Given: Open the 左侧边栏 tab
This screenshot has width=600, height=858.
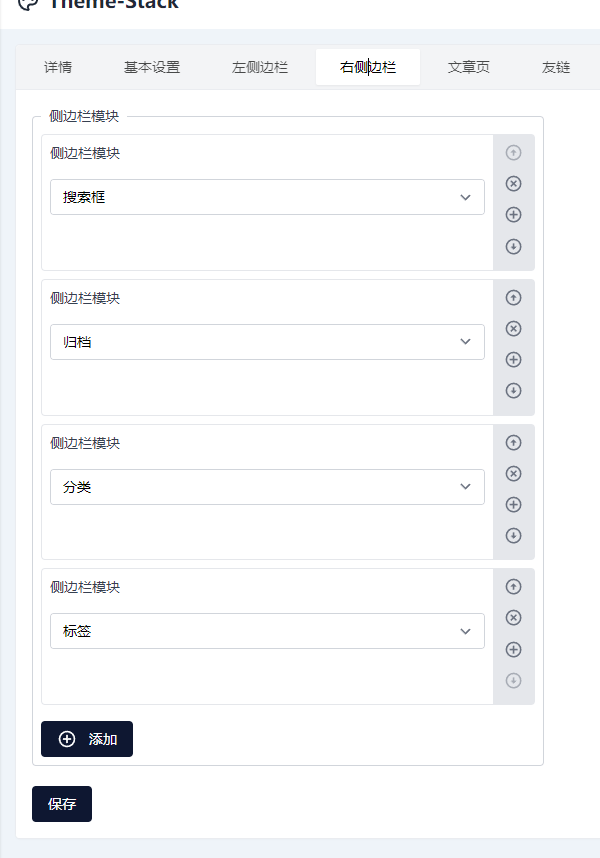Looking at the screenshot, I should pyautogui.click(x=260, y=68).
